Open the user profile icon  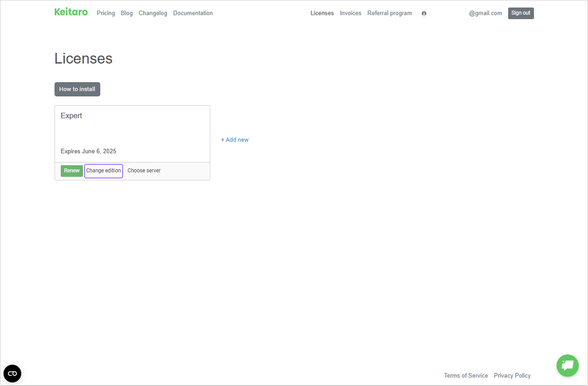424,14
